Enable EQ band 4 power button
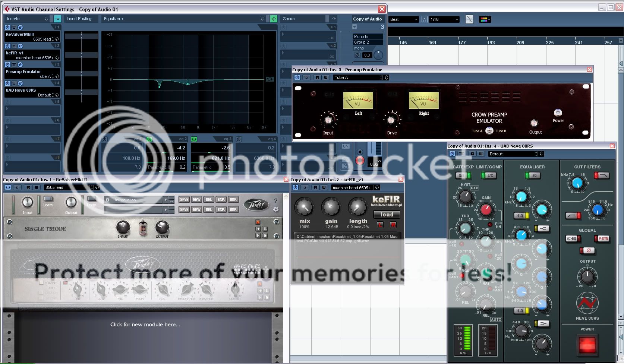The image size is (624, 364). tap(239, 139)
